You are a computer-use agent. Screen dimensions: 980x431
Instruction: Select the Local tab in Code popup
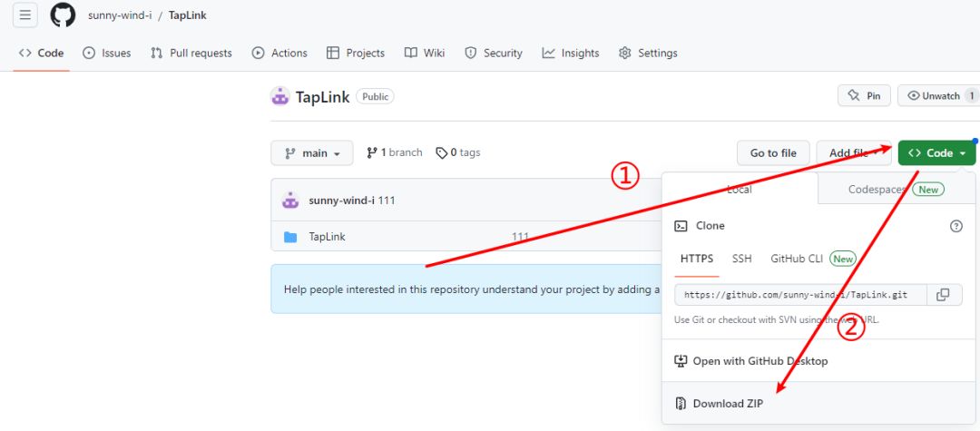tap(740, 190)
